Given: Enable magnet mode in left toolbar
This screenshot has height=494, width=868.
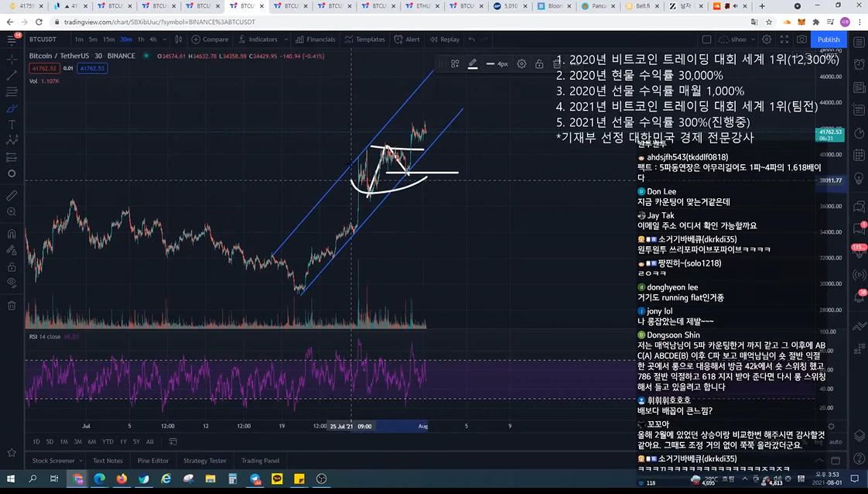Looking at the screenshot, I should coord(12,234).
